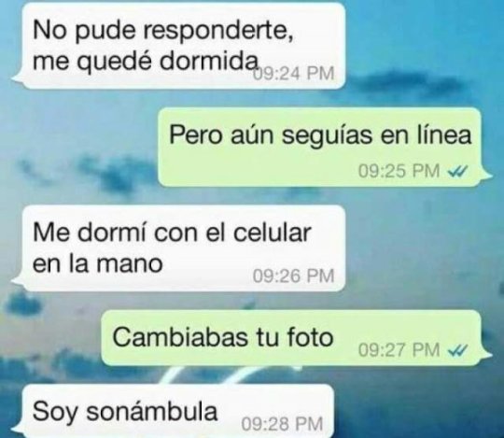
Task: Click the 09:24 PM timestamp
Action: pyautogui.click(x=293, y=74)
